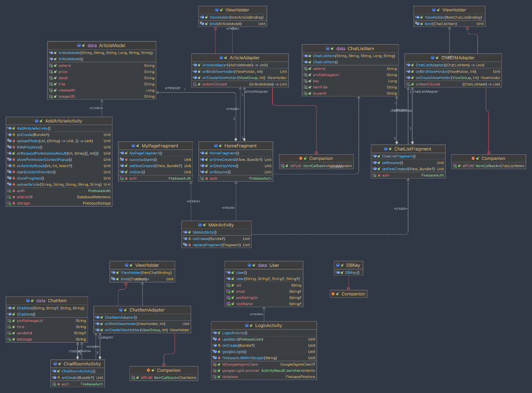Click class icon of ViewHolder with ItemChatListBinding

click(434, 10)
